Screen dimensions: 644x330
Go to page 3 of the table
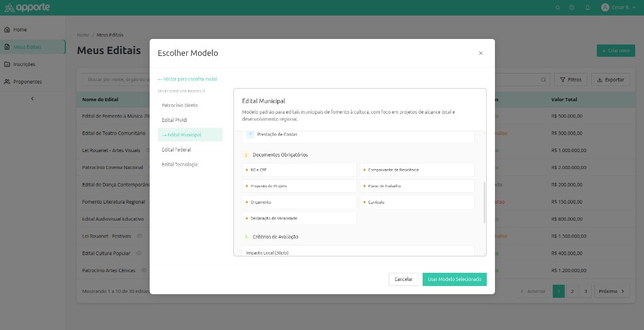[586, 291]
